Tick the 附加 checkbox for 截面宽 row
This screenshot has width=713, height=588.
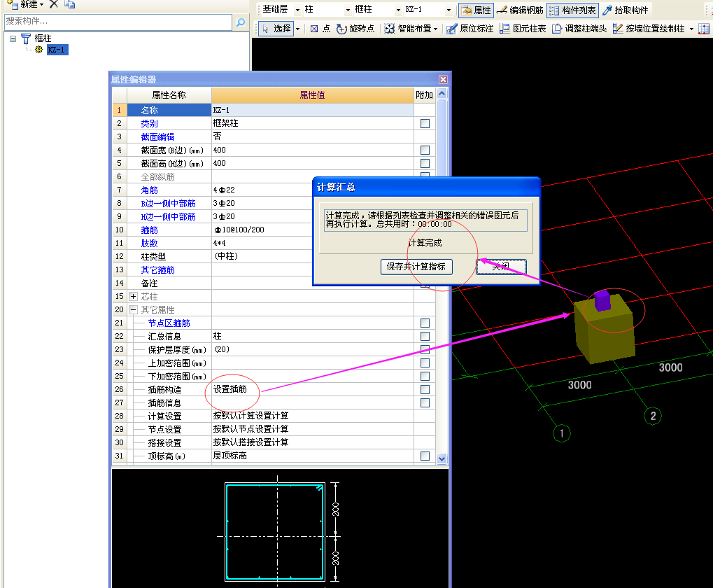(425, 150)
